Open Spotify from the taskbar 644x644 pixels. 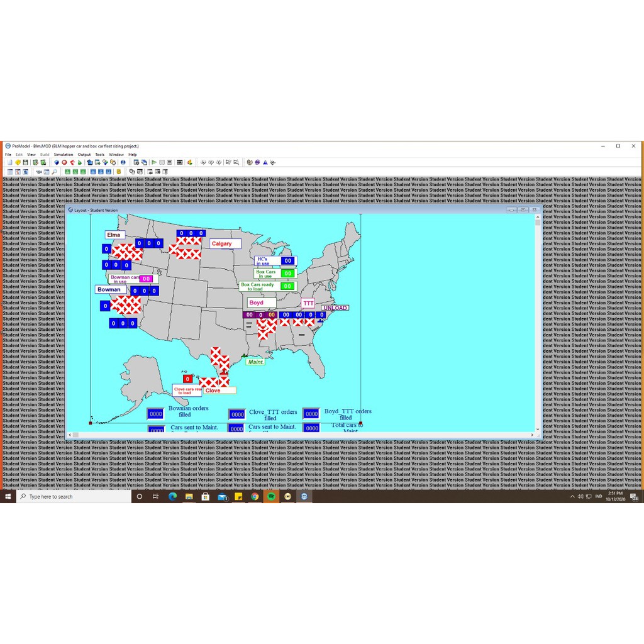[271, 496]
